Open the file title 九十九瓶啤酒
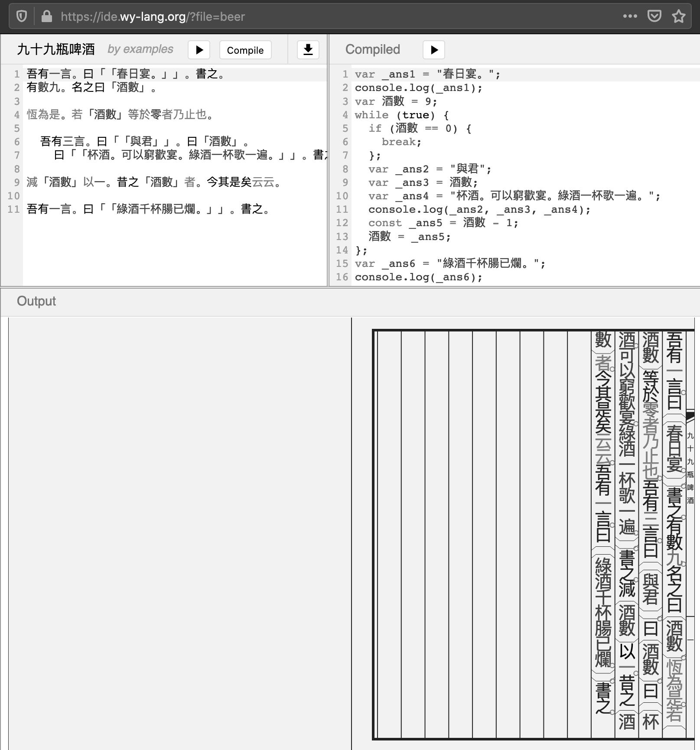700x750 pixels. pos(56,49)
